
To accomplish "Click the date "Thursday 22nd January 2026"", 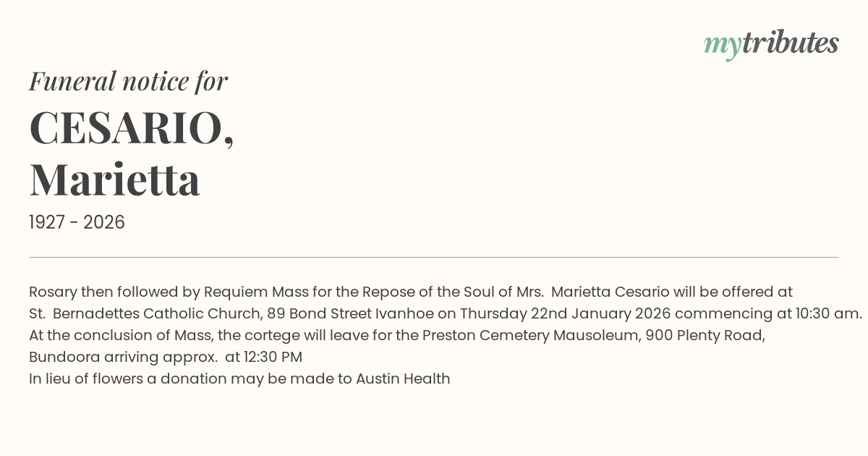I will [565, 314].
